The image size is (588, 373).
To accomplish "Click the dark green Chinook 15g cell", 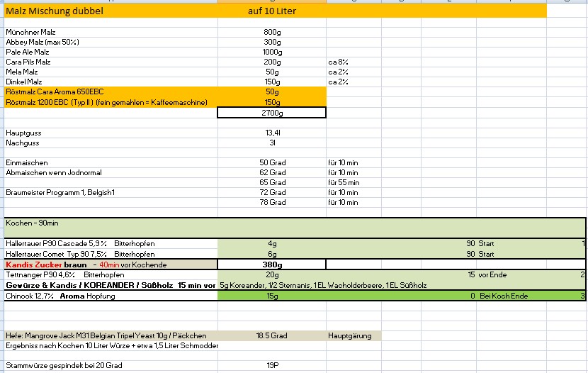I will [x=272, y=296].
